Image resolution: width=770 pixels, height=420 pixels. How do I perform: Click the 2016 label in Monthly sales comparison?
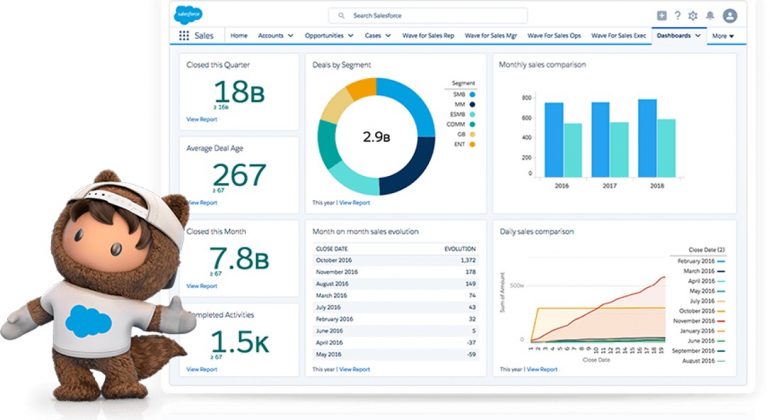561,186
